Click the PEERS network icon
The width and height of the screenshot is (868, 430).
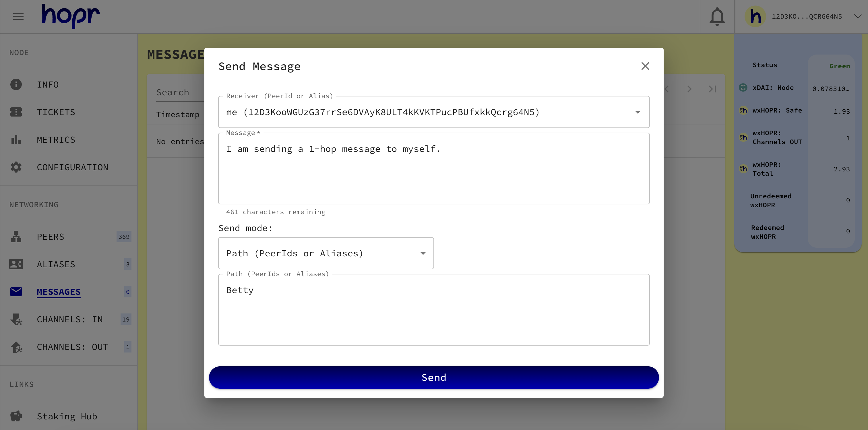[x=16, y=237]
